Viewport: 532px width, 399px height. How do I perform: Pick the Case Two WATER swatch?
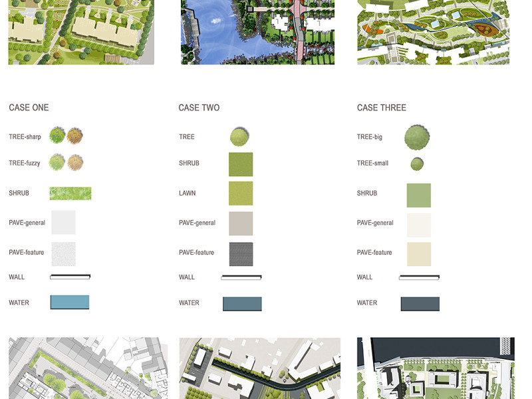242,304
